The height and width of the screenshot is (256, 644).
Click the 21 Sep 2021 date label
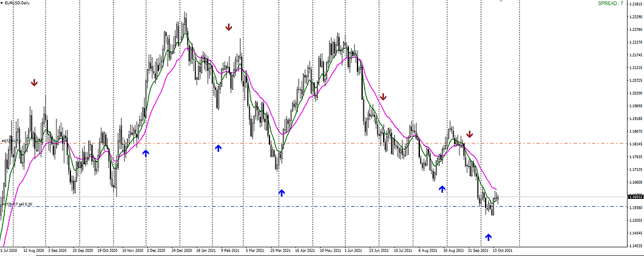pyautogui.click(x=478, y=249)
